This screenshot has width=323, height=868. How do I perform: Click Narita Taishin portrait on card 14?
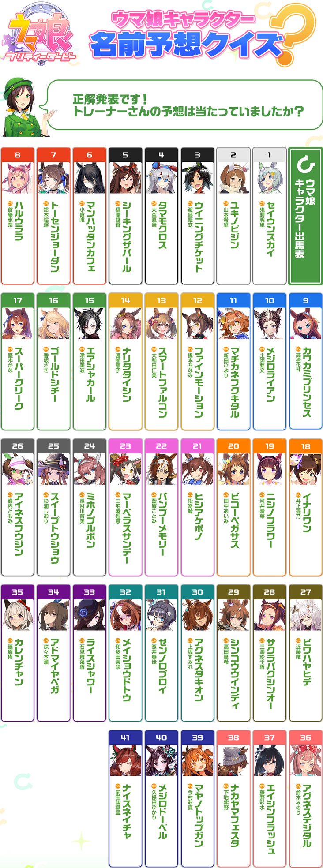click(125, 323)
